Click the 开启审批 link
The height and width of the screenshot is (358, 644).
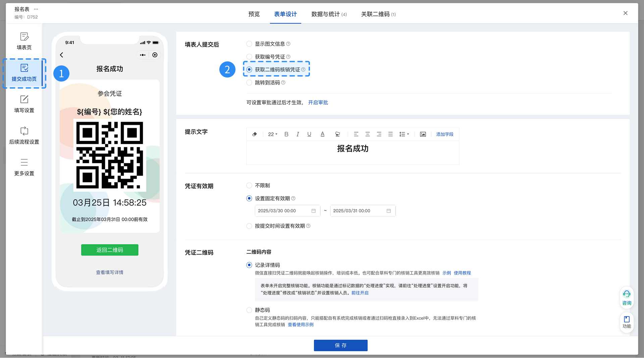click(x=318, y=102)
